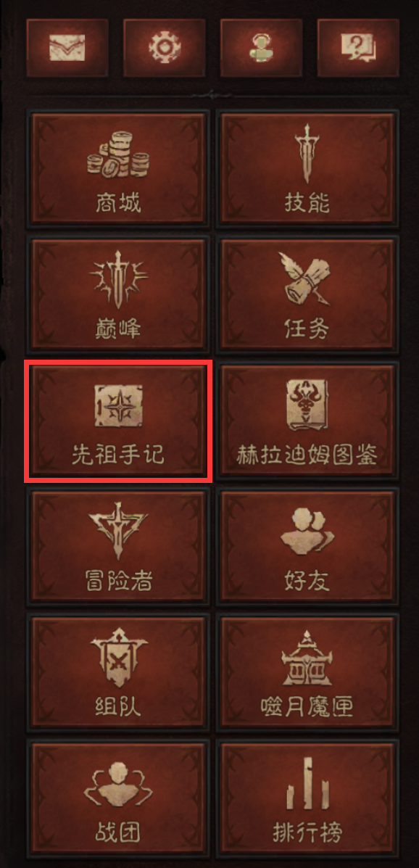The width and height of the screenshot is (419, 868).
Task: Open the 先祖手记 ancestor notes tile
Action: (x=118, y=420)
